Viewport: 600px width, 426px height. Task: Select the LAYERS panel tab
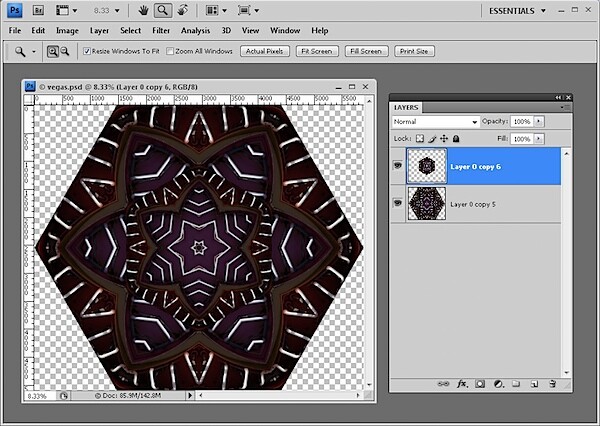pyautogui.click(x=406, y=108)
